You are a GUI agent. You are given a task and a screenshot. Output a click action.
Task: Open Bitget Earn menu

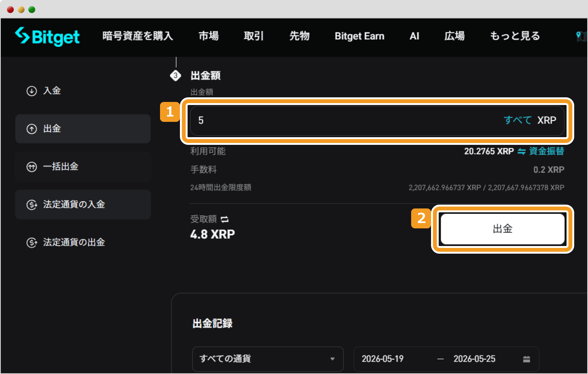pos(359,36)
